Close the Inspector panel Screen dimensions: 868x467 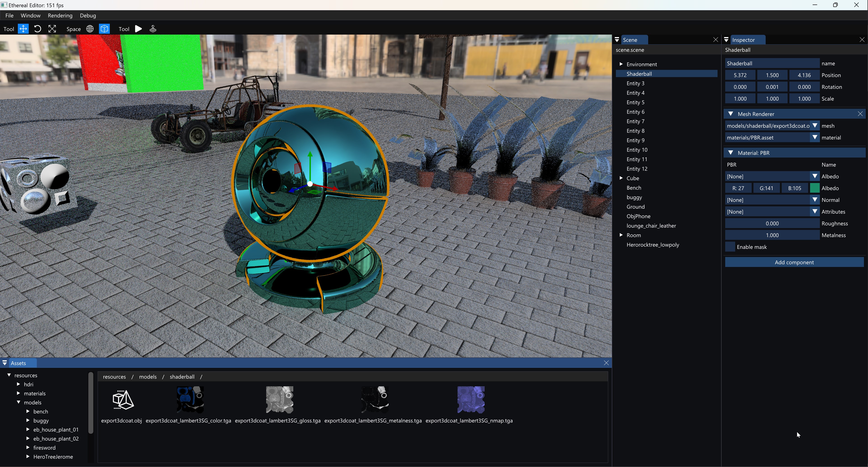pos(862,40)
